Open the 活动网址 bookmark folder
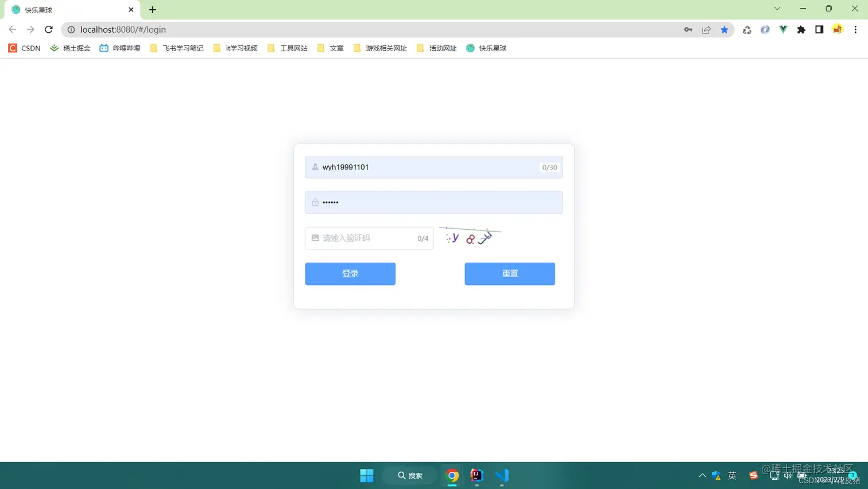This screenshot has height=489, width=868. point(437,48)
